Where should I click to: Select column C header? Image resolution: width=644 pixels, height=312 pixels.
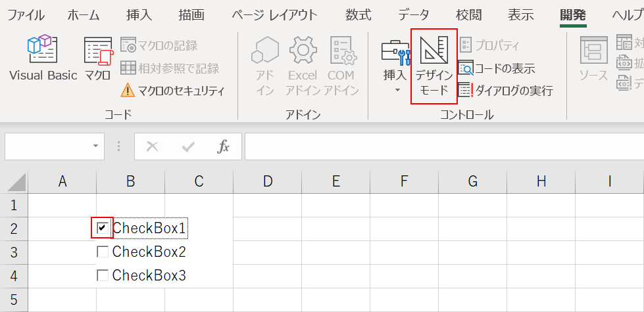199,182
